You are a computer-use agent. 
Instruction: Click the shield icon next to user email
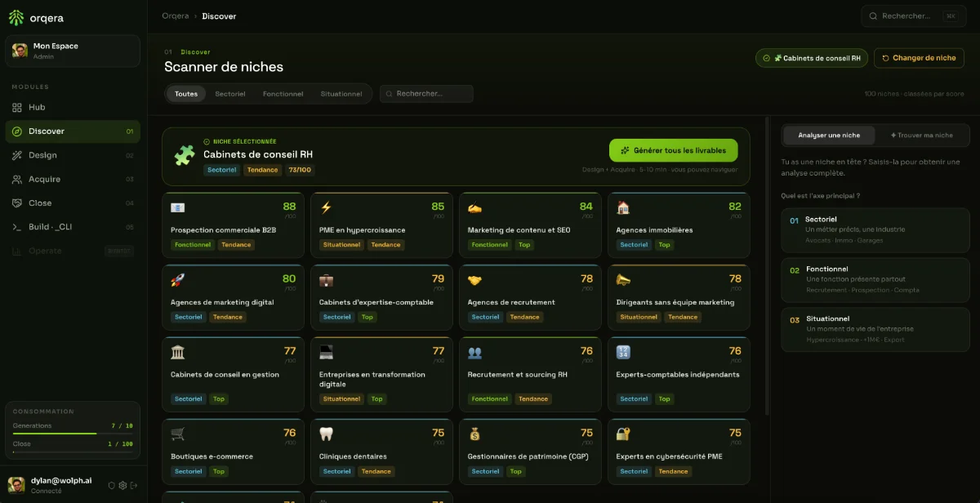(112, 485)
